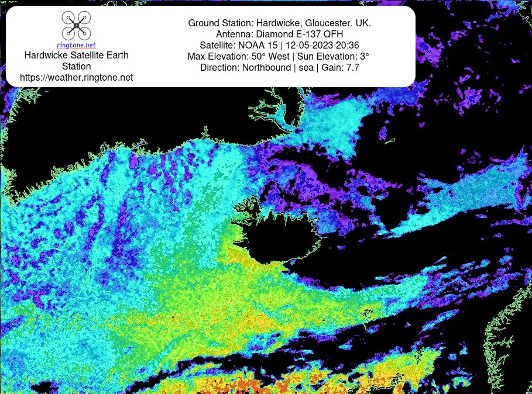Click the Ground Station Hardwicke, Gloucester line
Screen dimensions: 532x394
tap(280, 23)
